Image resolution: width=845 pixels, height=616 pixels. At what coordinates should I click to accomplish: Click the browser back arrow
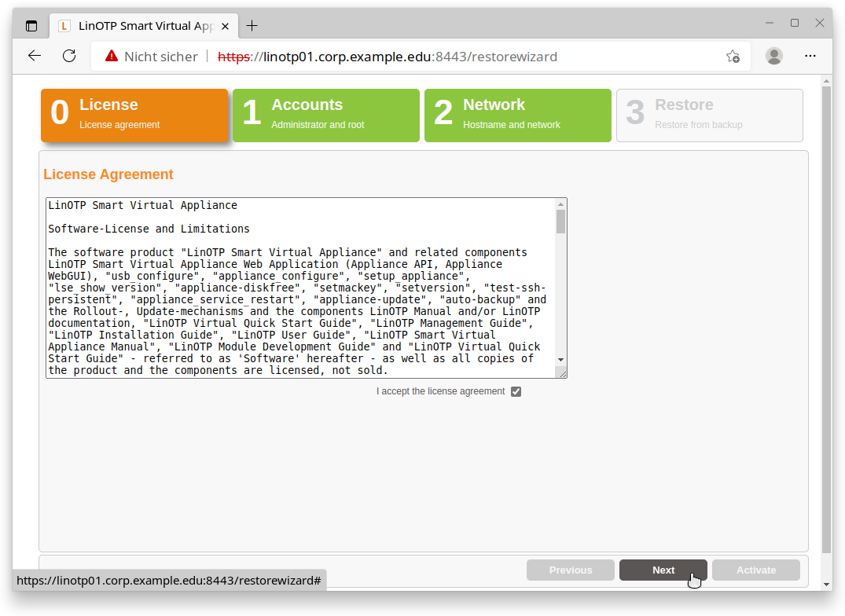coord(34,56)
